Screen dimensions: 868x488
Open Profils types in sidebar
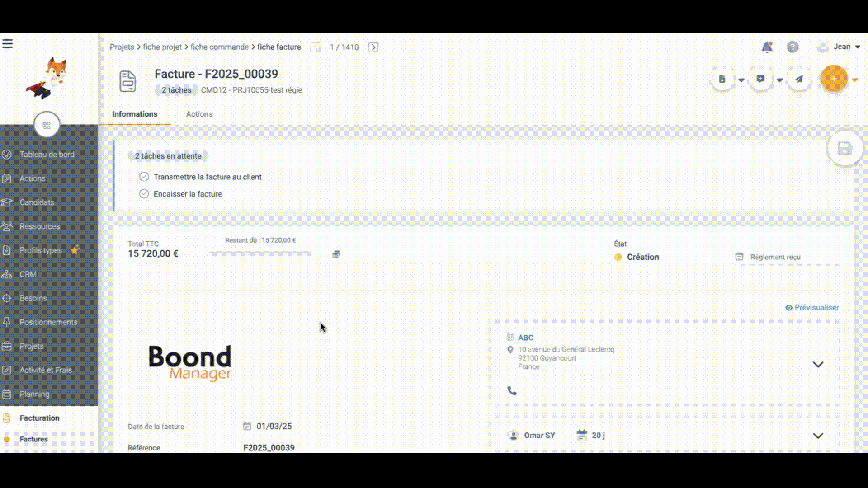pyautogui.click(x=41, y=250)
